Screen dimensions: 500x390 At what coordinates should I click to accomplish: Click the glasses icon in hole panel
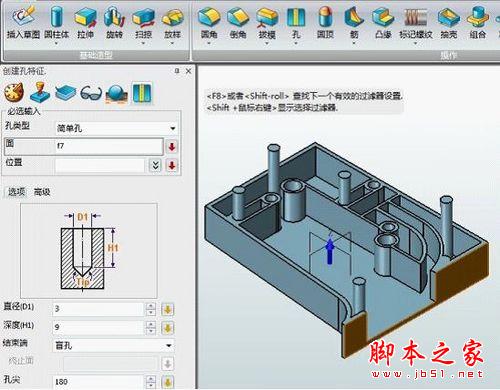(x=91, y=93)
